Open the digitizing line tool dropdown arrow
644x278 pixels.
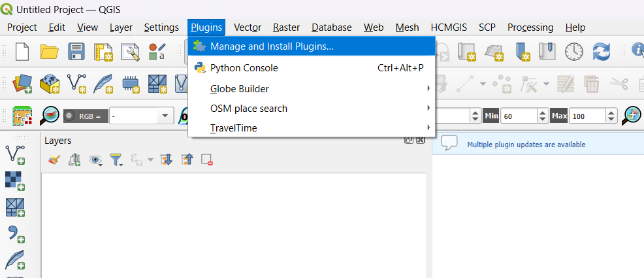pos(483,84)
